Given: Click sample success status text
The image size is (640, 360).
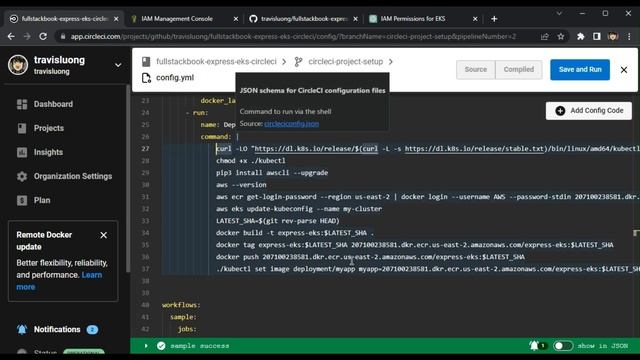Looking at the screenshot, I should [x=200, y=346].
